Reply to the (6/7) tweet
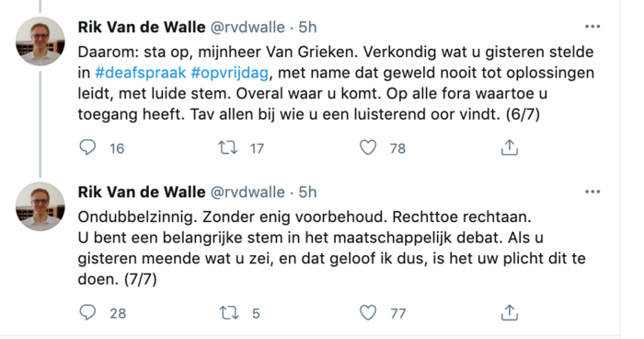This screenshot has width=644, height=339. click(87, 147)
